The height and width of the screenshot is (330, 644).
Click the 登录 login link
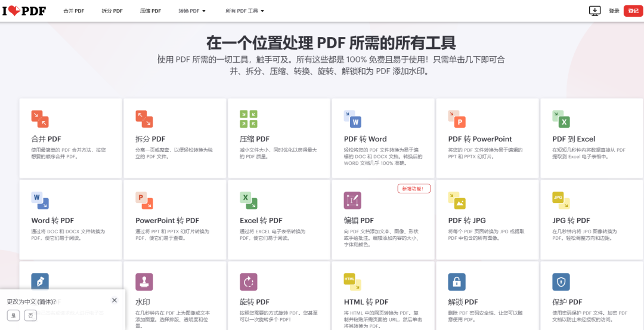click(614, 11)
